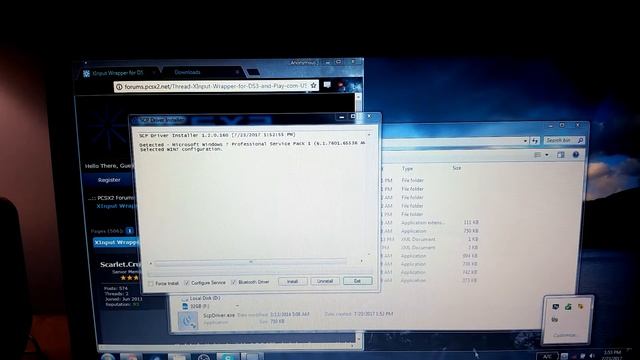Click the refresh icon beside Explorer address bar
Screen dimensions: 640x360
pyautogui.click(x=535, y=141)
